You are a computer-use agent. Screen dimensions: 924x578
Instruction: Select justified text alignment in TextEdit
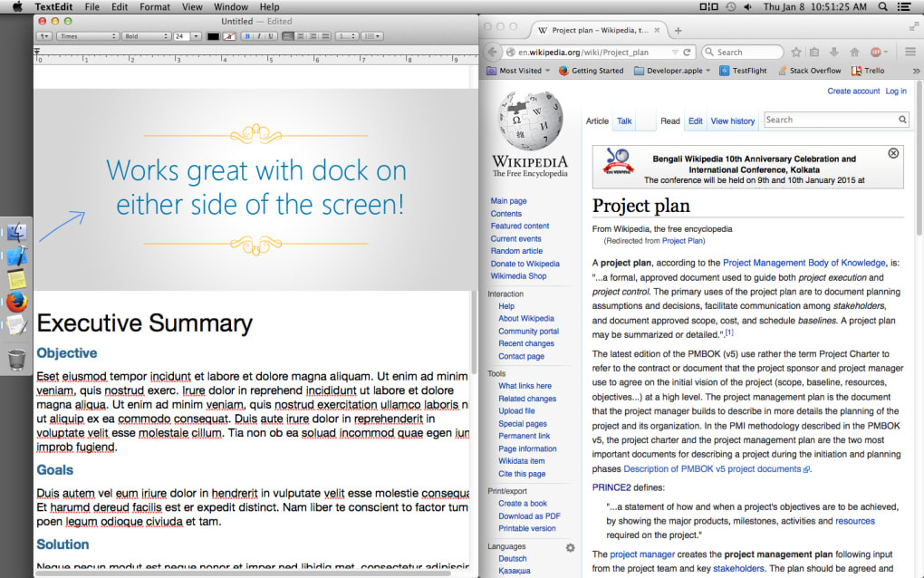(325, 36)
